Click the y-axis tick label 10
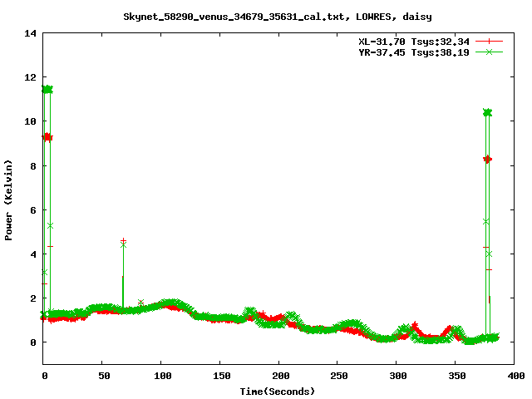Image resolution: width=532 pixels, height=399 pixels. 30,121
